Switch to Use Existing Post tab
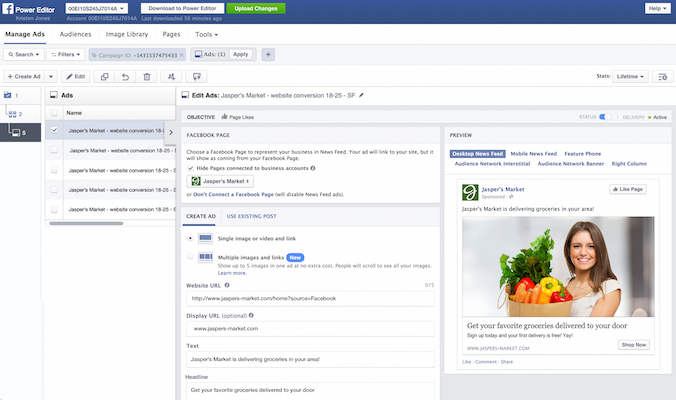676x400 pixels. click(x=251, y=216)
